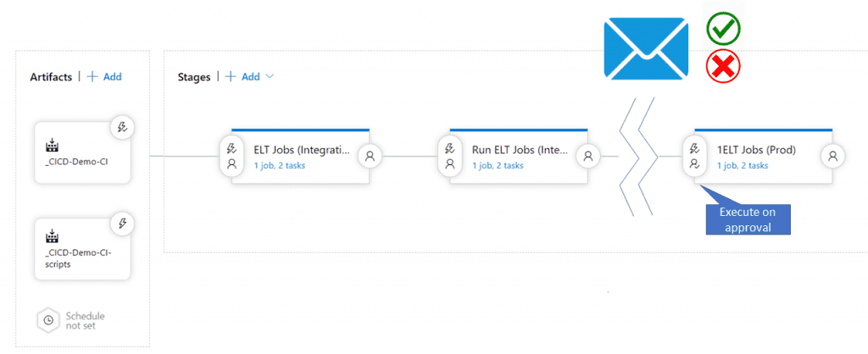This screenshot has width=868, height=354.
Task: Expand the Stages Add dropdown chevron
Action: tap(270, 77)
